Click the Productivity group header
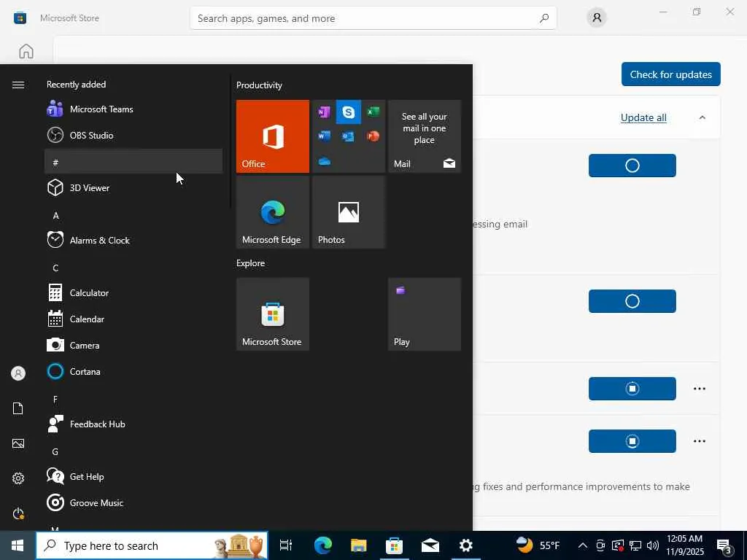 [x=259, y=85]
